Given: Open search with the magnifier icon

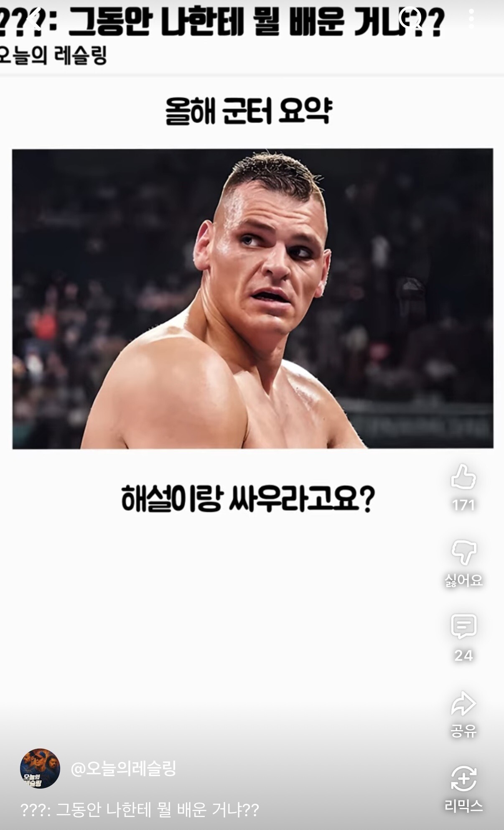Looking at the screenshot, I should (x=410, y=18).
